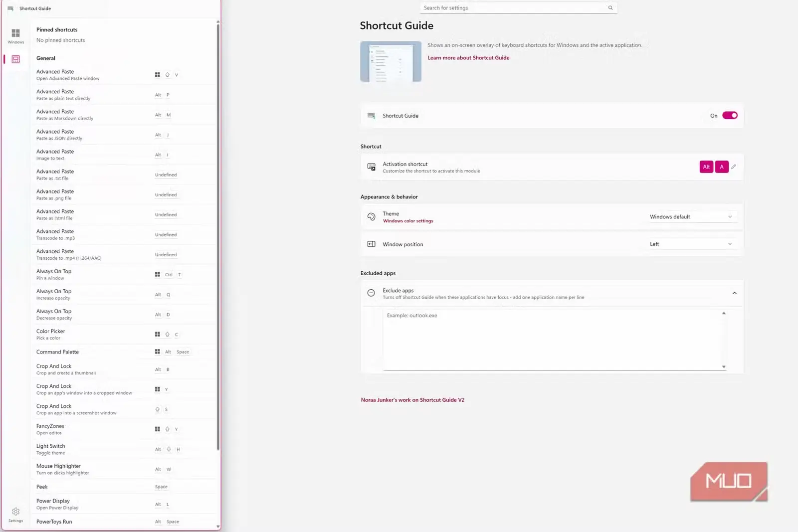The image size is (798, 532).
Task: Select Paste as .png file row
Action: (123, 194)
